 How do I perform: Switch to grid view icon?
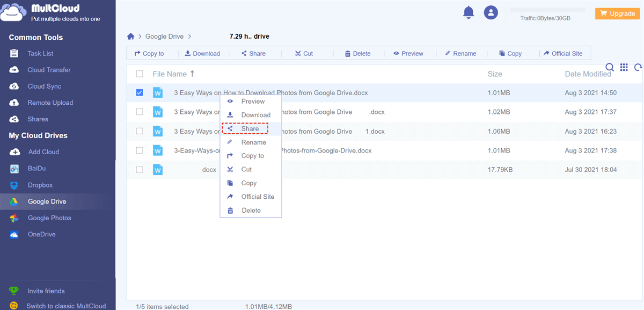[x=624, y=67]
